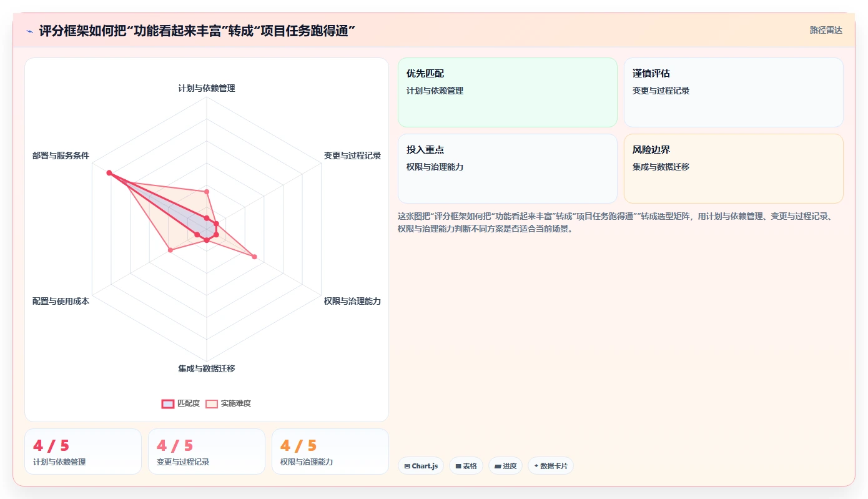Open the 风险边界 card
Screen dimensions: 868x499
coord(733,169)
